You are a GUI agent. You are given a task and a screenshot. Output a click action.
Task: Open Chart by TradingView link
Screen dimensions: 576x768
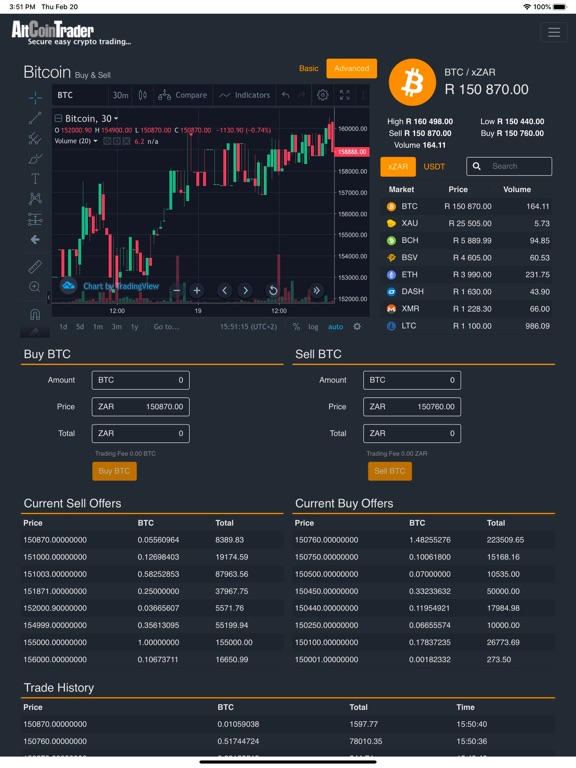(121, 286)
